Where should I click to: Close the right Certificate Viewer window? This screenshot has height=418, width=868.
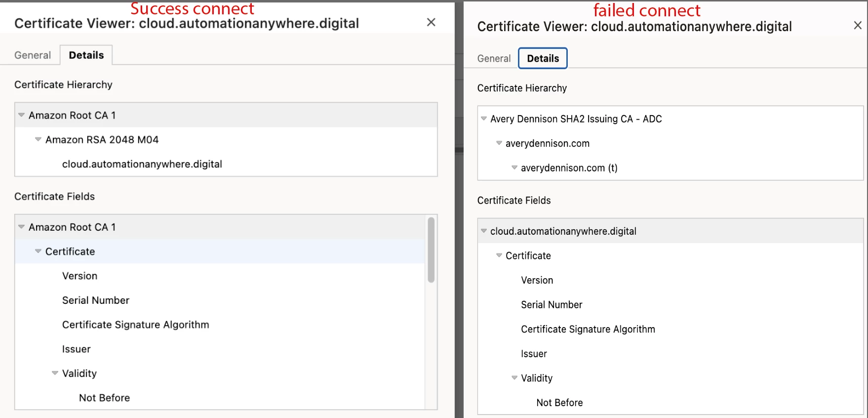[x=858, y=25]
